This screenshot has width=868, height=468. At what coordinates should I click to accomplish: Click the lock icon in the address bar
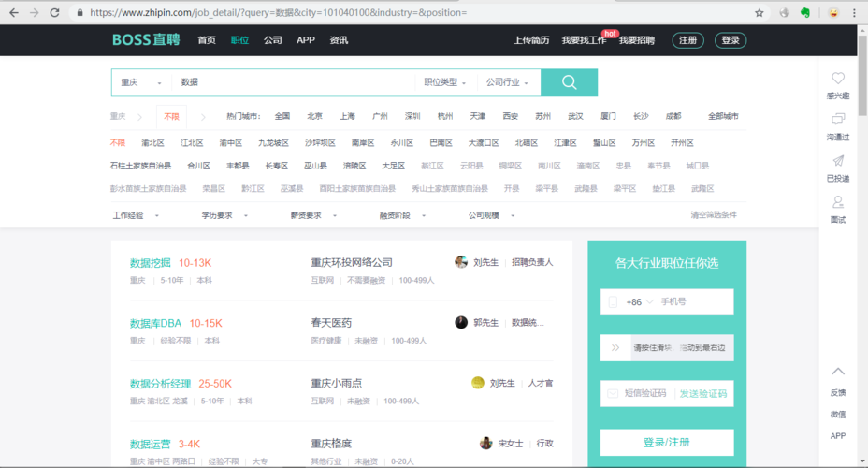80,12
